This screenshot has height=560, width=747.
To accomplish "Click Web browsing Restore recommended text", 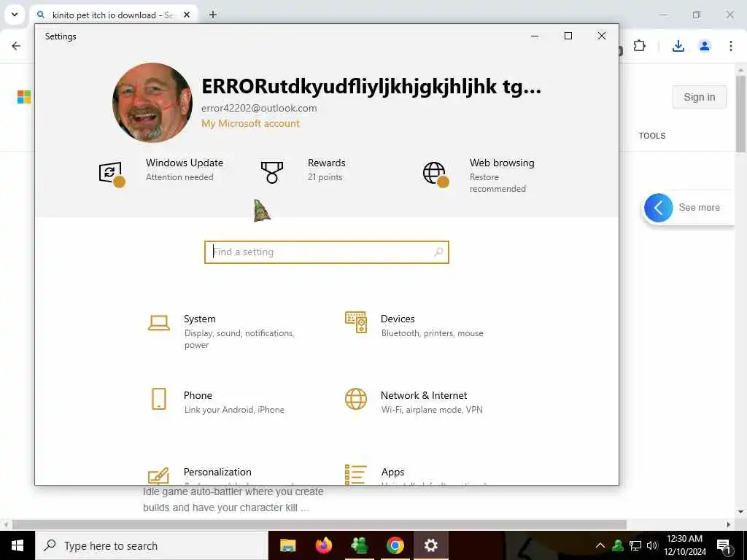I will point(502,175).
